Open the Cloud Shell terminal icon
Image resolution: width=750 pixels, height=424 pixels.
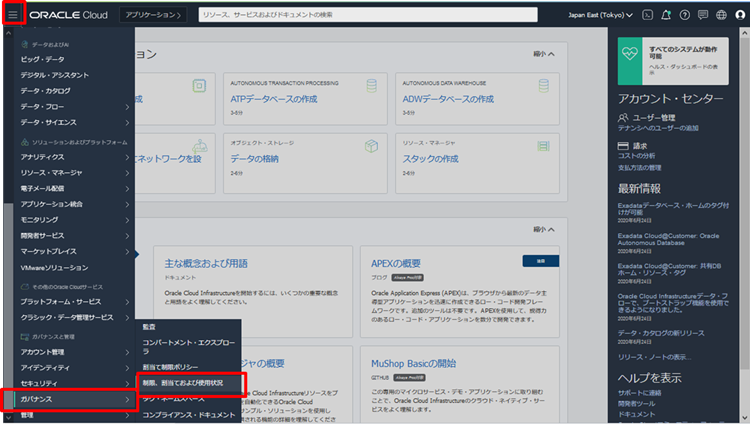tap(648, 15)
